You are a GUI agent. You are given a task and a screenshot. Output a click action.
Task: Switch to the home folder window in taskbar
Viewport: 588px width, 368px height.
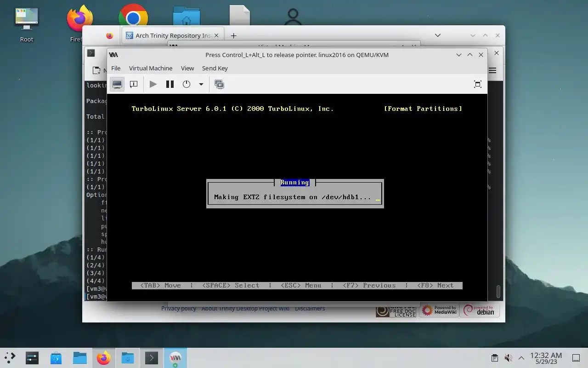128,357
